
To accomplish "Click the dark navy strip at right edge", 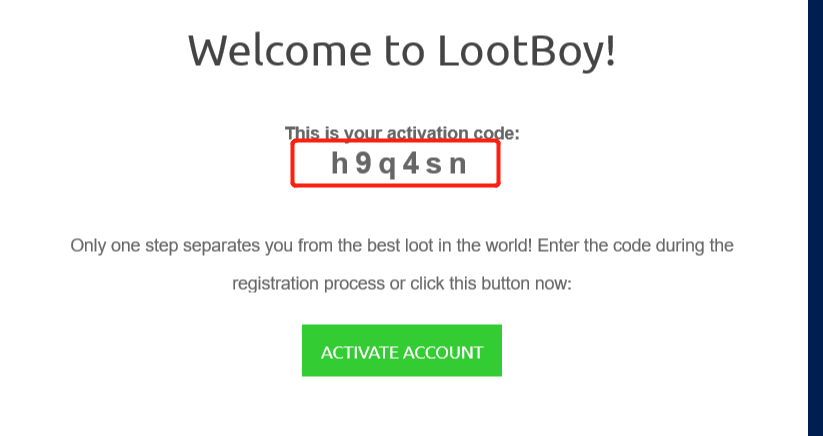I will [815, 218].
